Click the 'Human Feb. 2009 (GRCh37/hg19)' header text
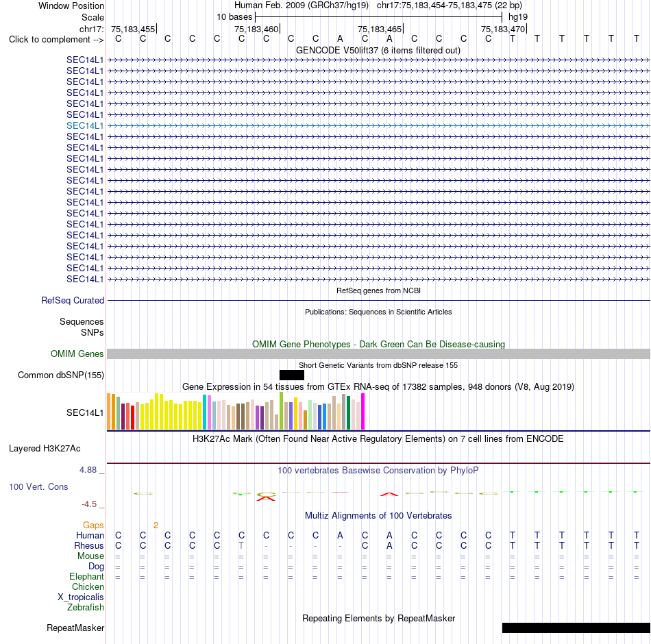Viewport: 651px width, 644px height. coord(302,5)
